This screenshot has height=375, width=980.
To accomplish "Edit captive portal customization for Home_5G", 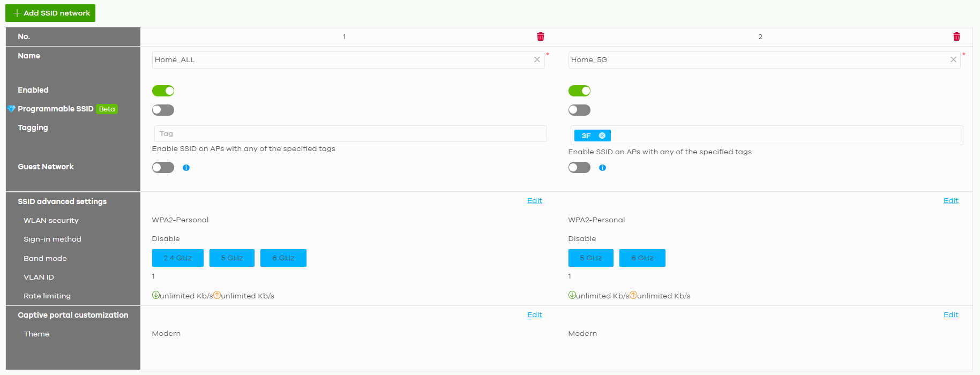I will click(x=951, y=315).
